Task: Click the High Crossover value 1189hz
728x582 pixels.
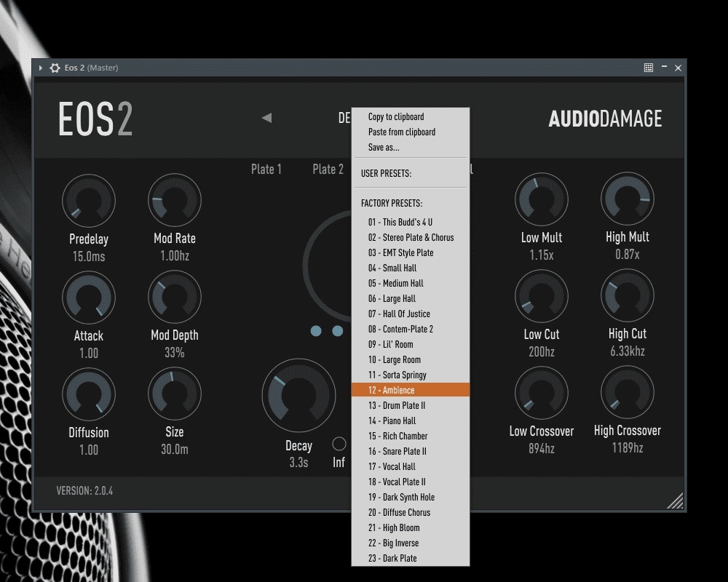Action: tap(628, 447)
